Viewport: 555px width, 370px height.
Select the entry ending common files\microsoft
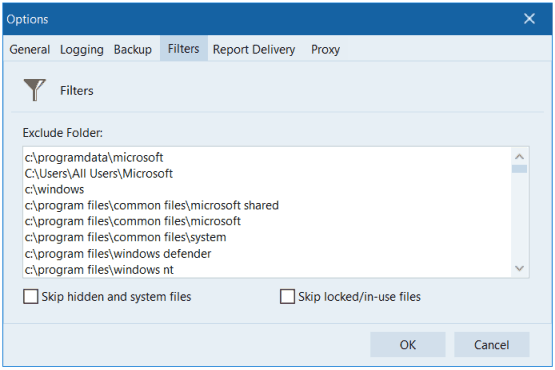point(133,221)
